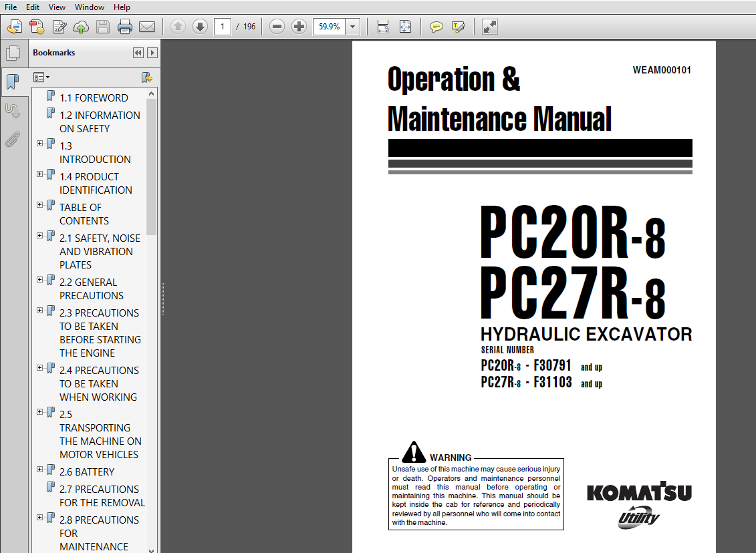Open 1.3 INTRODUCTION bookmark text
Viewport: 756px width, 553px height.
pyautogui.click(x=95, y=153)
